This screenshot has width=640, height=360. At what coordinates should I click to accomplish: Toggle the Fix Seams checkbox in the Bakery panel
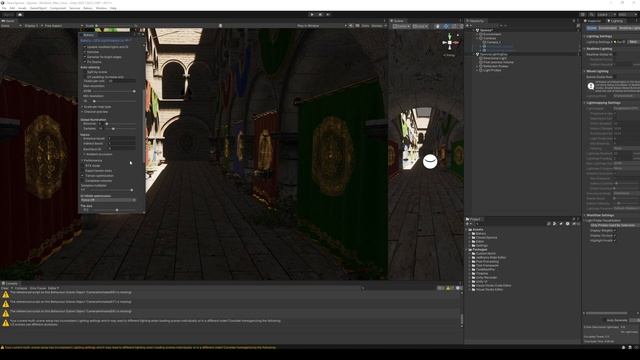[85, 62]
